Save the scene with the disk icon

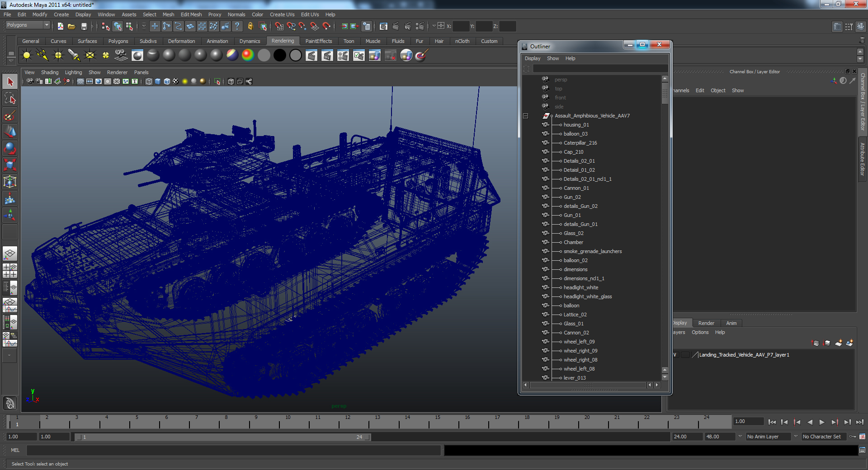pyautogui.click(x=84, y=26)
